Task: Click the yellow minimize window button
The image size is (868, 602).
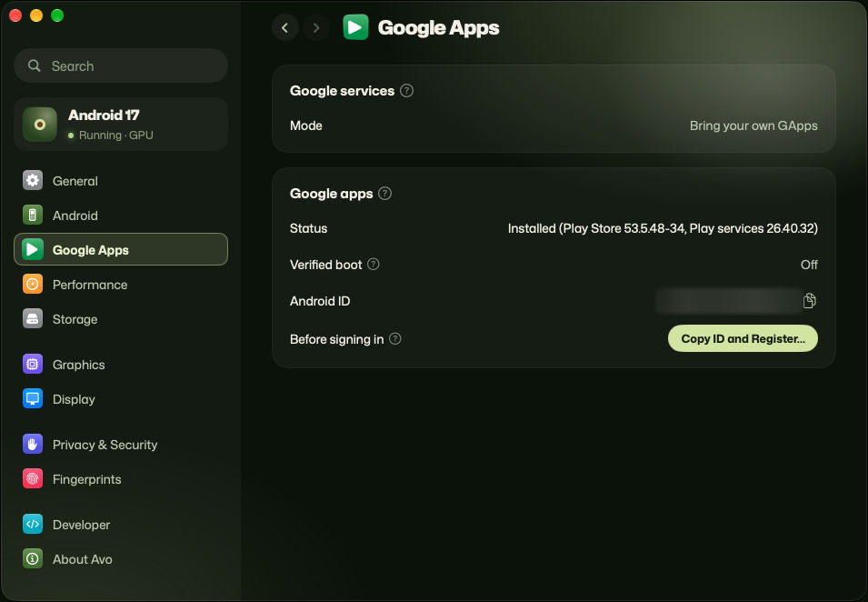Action: point(36,15)
